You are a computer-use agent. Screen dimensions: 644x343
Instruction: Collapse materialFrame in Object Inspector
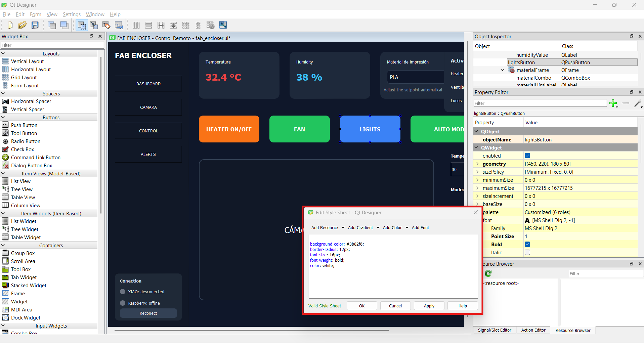tap(502, 70)
